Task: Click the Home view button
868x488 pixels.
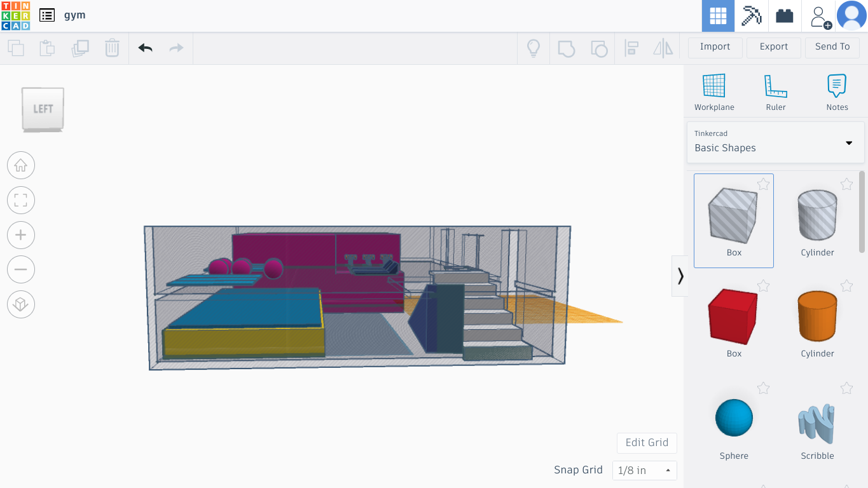Action: (21, 166)
